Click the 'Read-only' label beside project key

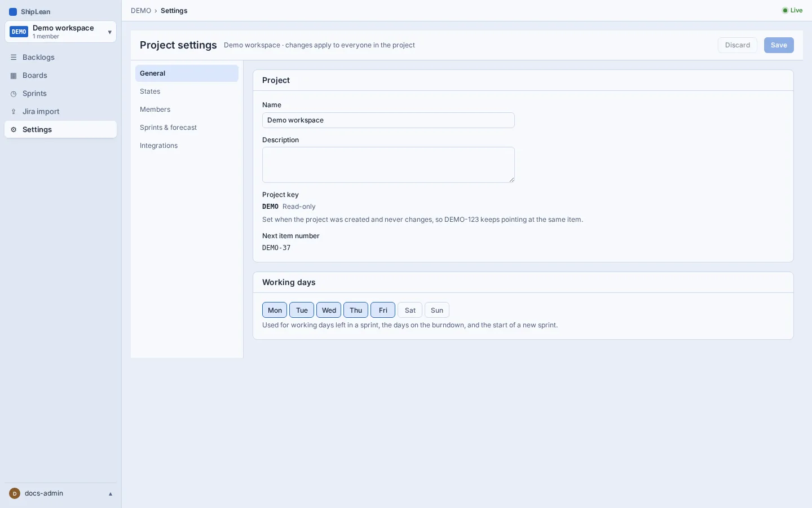point(299,207)
